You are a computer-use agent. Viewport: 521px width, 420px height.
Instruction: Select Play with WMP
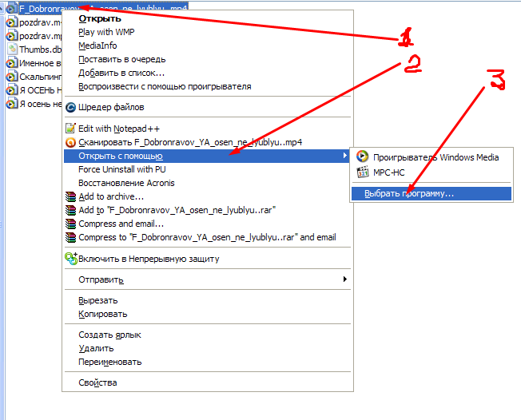tap(108, 32)
